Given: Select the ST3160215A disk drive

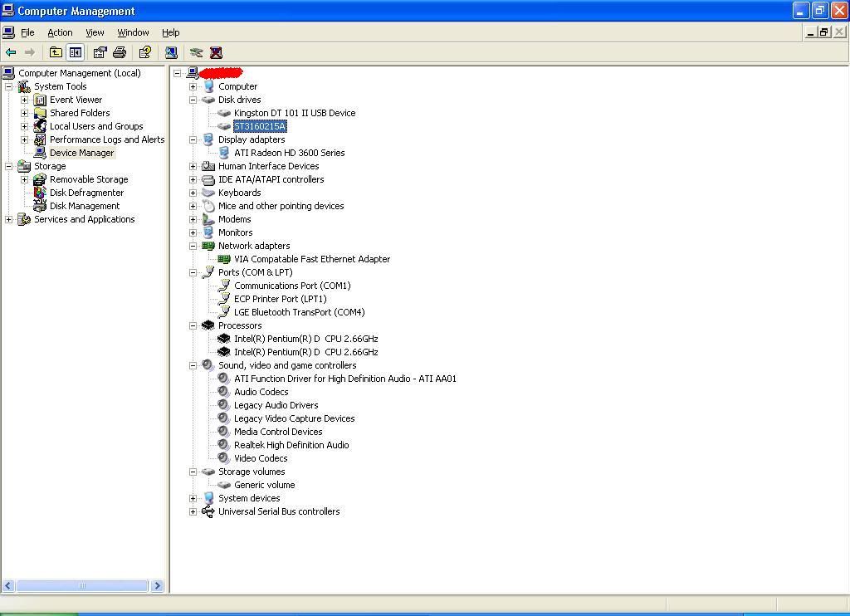Looking at the screenshot, I should pyautogui.click(x=260, y=126).
